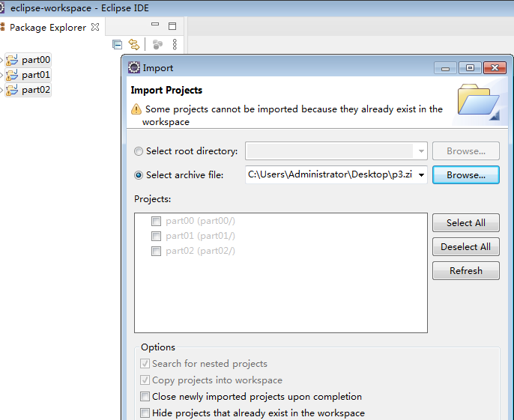The image size is (514, 420).
Task: Click the Select All button
Action: (x=466, y=223)
